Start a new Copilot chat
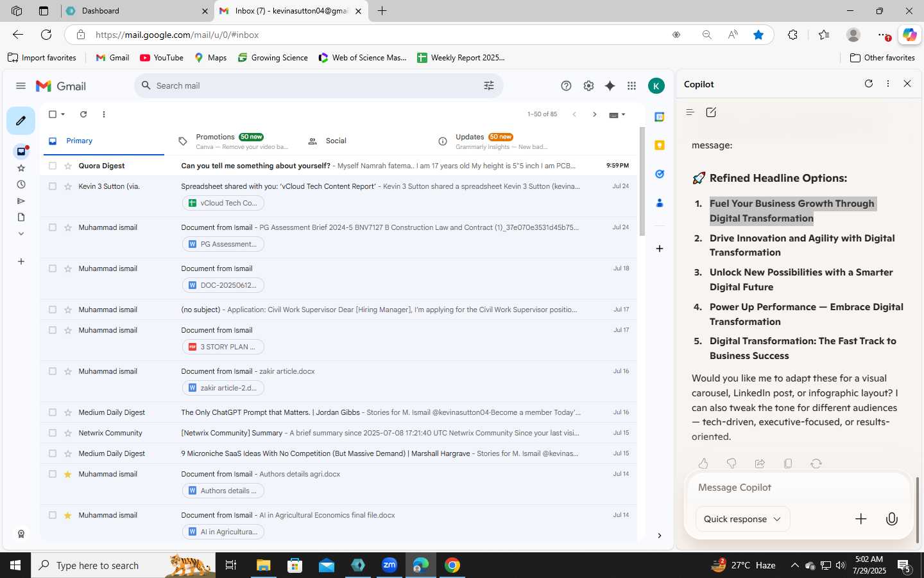Viewport: 924px width, 578px height. pos(711,112)
